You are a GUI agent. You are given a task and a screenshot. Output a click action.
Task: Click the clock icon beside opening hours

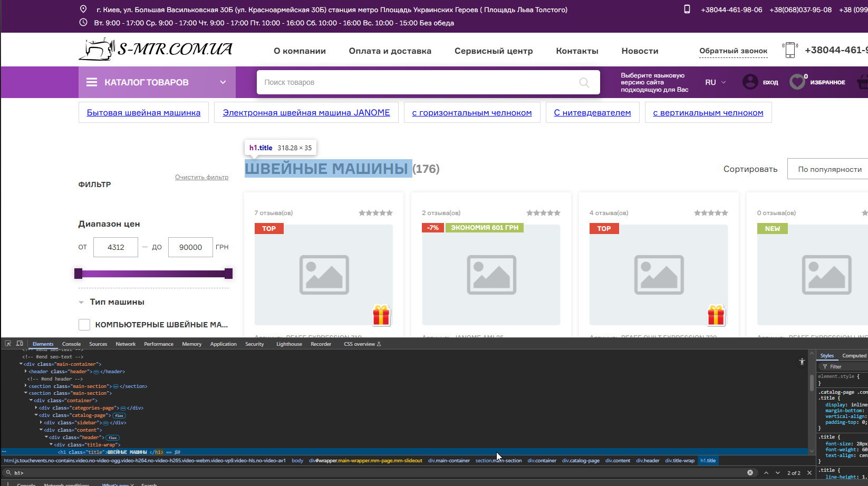coord(83,22)
